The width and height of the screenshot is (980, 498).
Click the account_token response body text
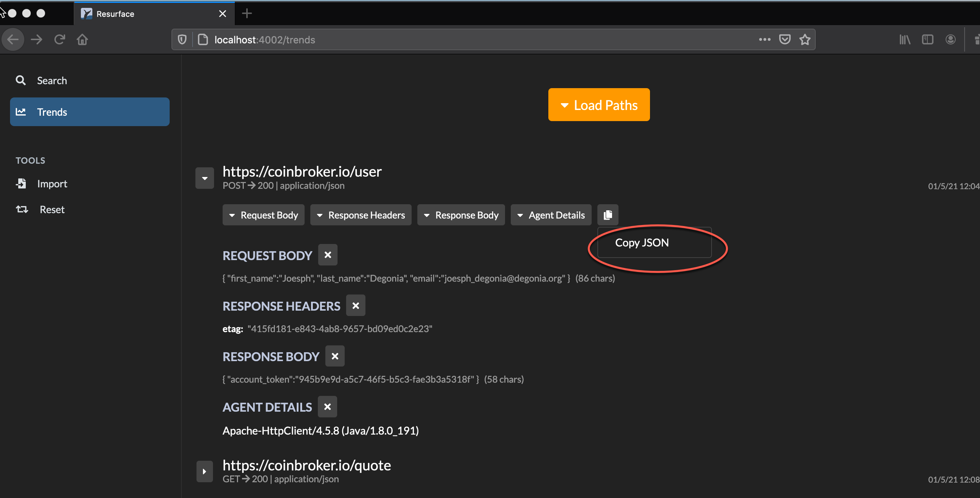point(351,380)
